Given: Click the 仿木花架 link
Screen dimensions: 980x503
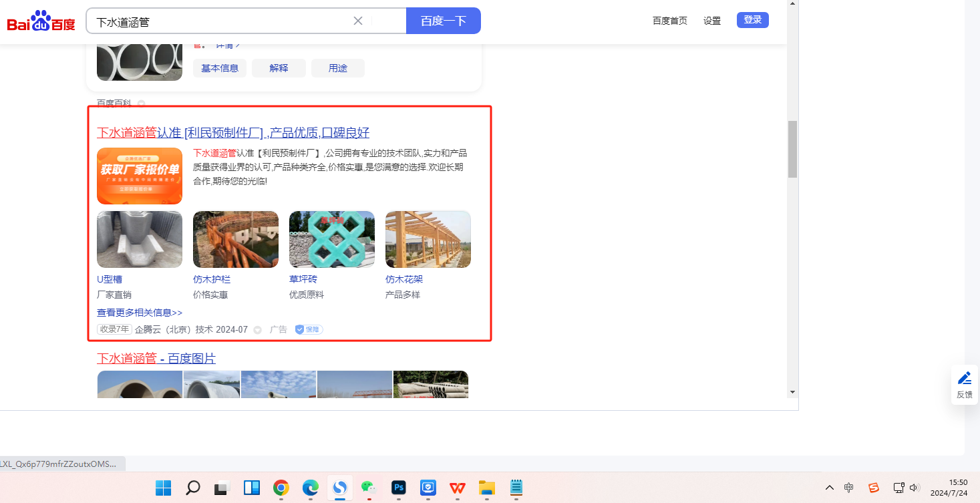Looking at the screenshot, I should coord(404,279).
